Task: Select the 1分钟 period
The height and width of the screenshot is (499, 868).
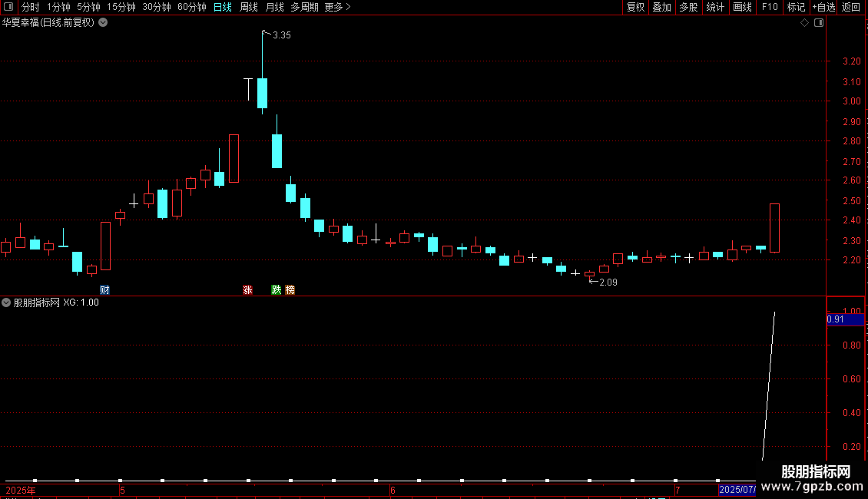Action: (x=58, y=7)
